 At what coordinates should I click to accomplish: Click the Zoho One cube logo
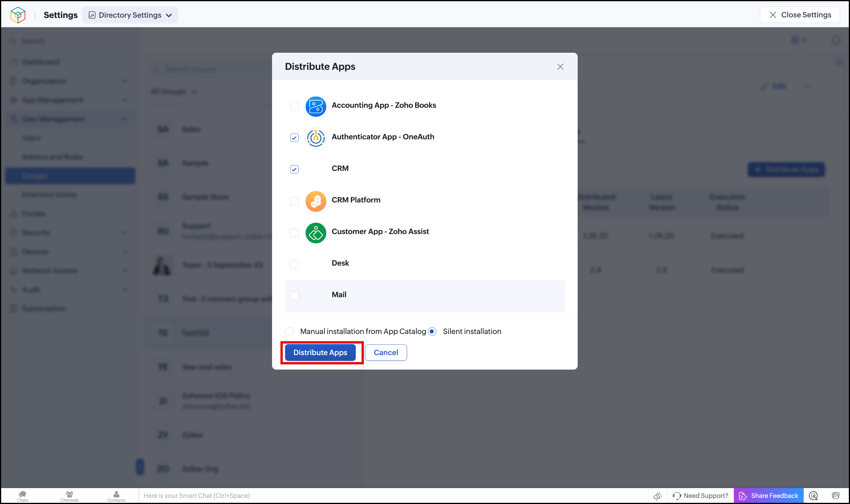(x=18, y=15)
